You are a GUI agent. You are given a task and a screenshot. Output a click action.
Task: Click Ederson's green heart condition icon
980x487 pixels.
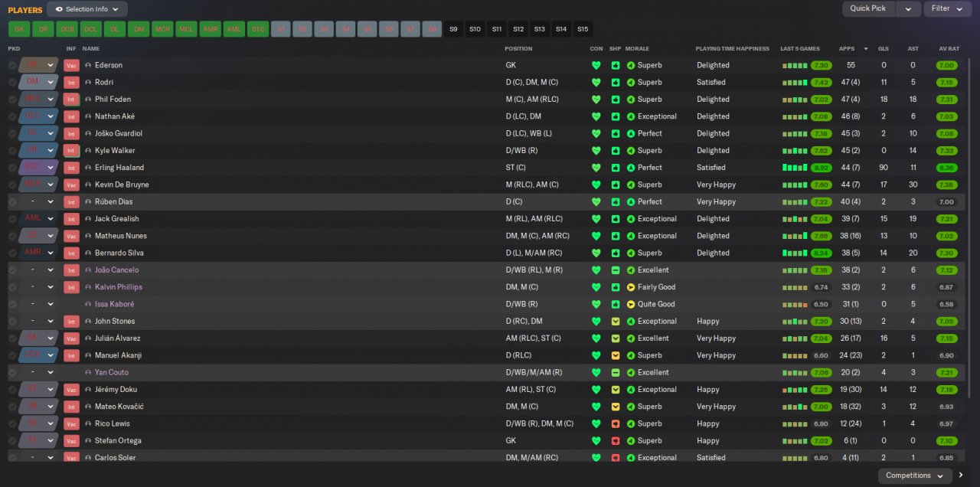coord(596,65)
